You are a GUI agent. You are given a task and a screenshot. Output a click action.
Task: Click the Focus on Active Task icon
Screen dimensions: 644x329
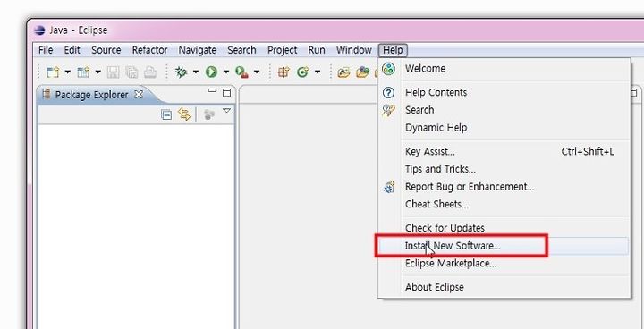[x=209, y=114]
